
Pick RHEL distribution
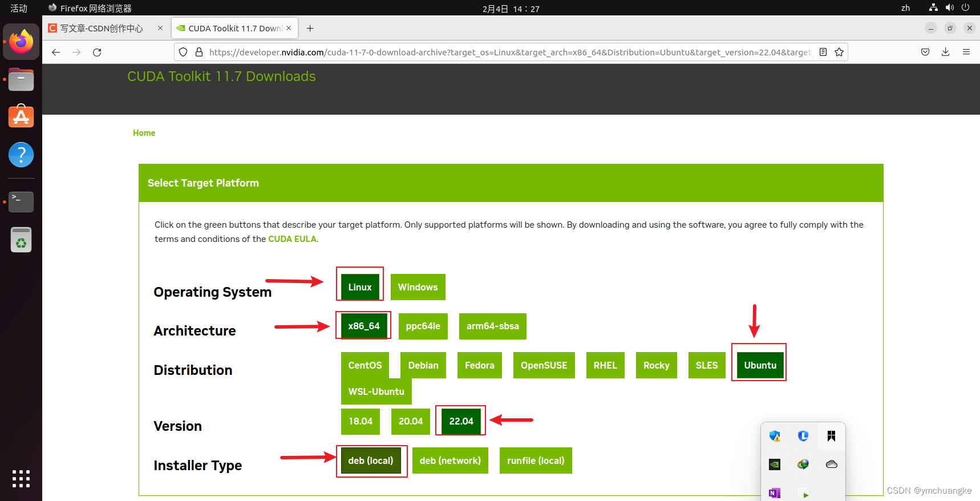(x=605, y=365)
